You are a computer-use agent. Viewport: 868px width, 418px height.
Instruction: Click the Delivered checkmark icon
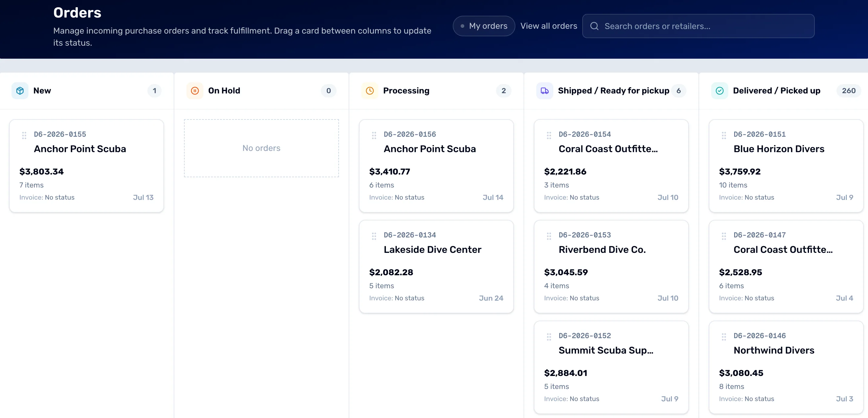[x=719, y=91]
